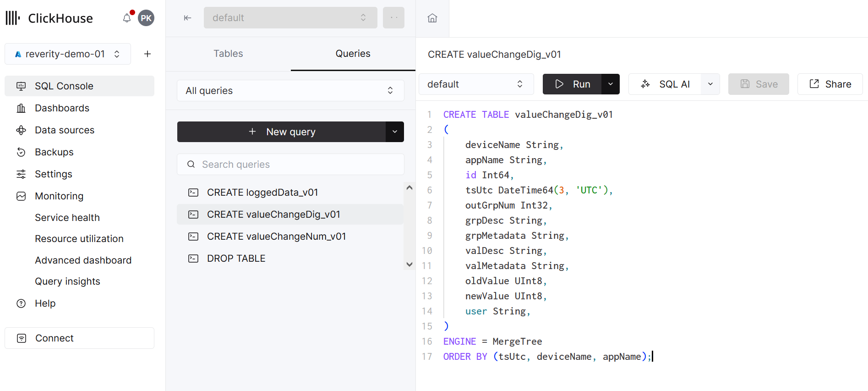This screenshot has width=868, height=391.
Task: Select CREATE loggedData_v01 query
Action: pyautogui.click(x=290, y=193)
